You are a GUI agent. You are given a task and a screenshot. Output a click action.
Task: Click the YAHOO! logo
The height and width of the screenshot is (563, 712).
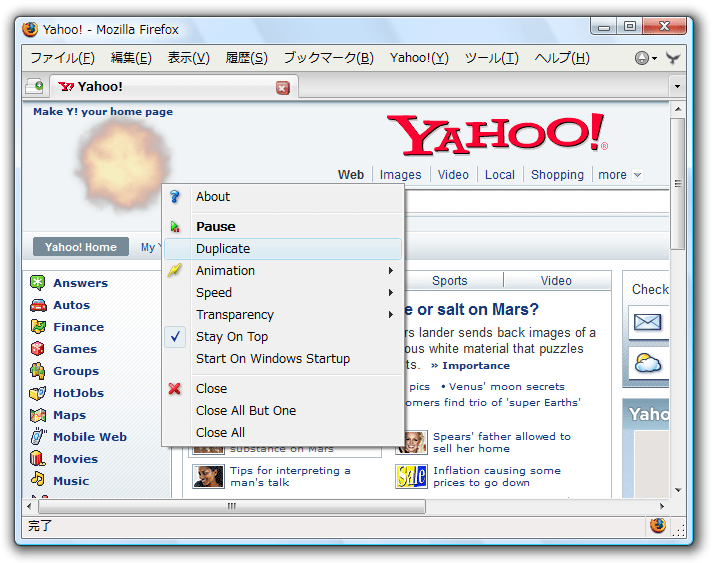pos(497,134)
